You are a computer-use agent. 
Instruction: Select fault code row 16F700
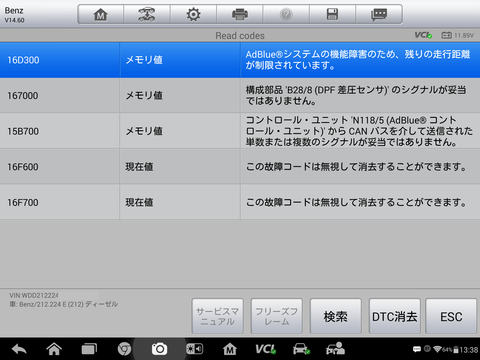pyautogui.click(x=240, y=202)
